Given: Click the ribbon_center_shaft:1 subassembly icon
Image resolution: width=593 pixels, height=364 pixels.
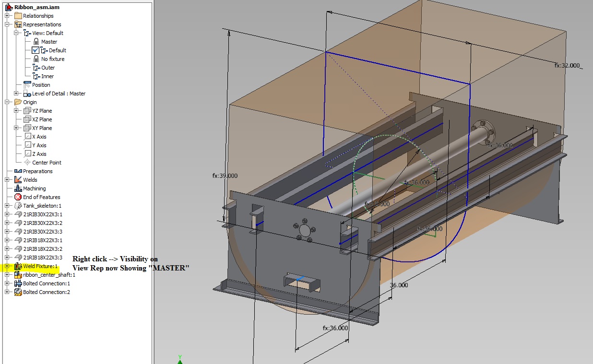Looking at the screenshot, I should pos(18,275).
